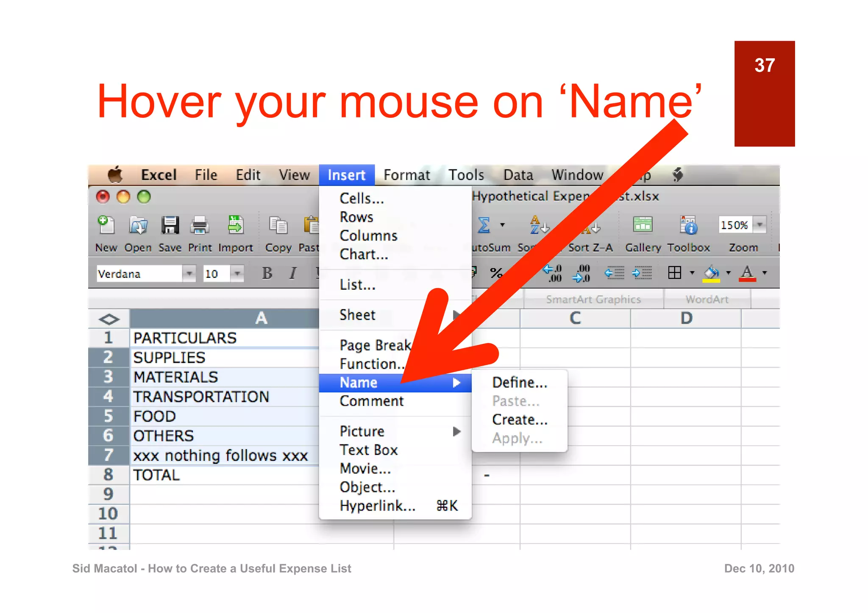
Task: Select column C header
Action: click(x=575, y=318)
